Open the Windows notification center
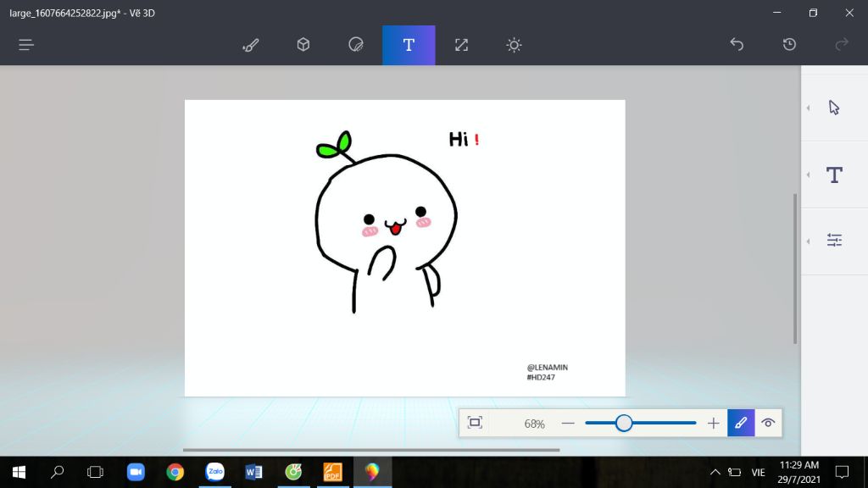The height and width of the screenshot is (488, 868). pos(842,472)
